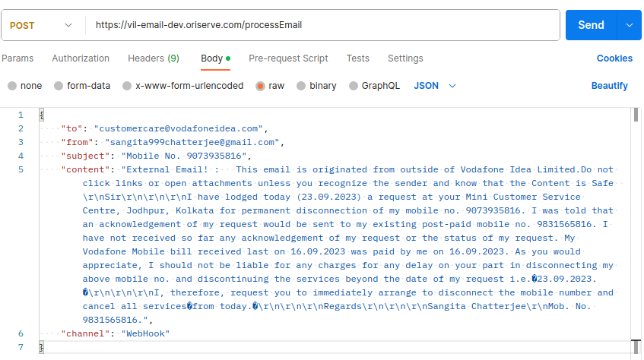Click the Send button
644x360 pixels.
pyautogui.click(x=591, y=25)
